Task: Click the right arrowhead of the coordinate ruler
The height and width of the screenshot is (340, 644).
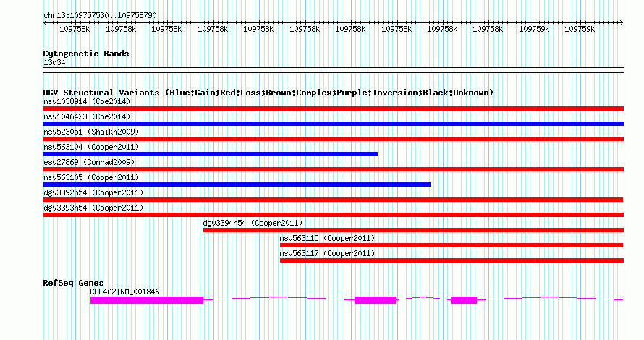Action: [x=622, y=23]
